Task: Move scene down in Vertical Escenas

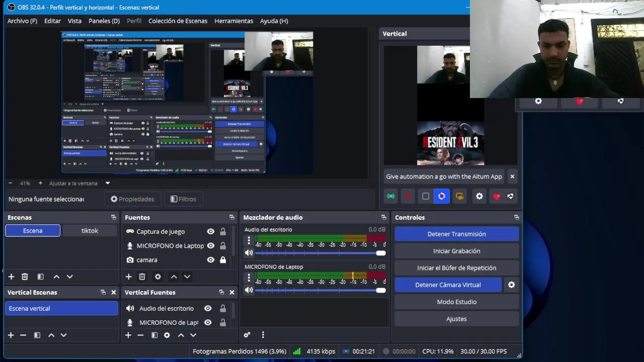Action: [63, 335]
